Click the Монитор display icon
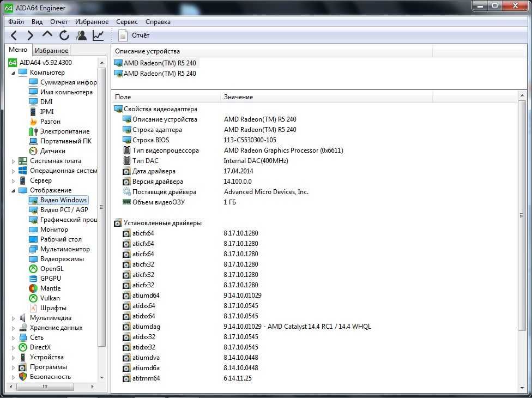This screenshot has height=398, width=532. [x=33, y=230]
